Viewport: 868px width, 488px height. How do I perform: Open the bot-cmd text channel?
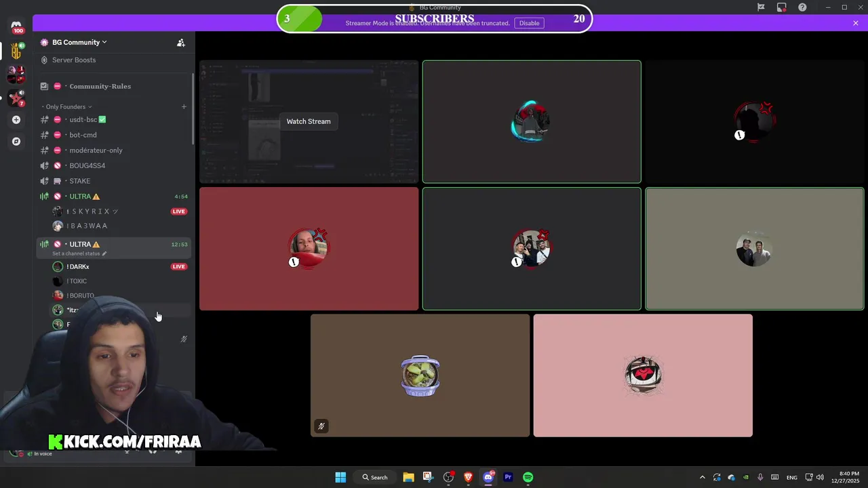[x=83, y=135]
